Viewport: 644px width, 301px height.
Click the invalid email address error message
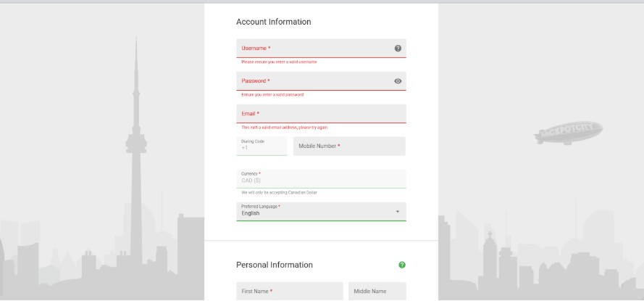pyautogui.click(x=284, y=128)
